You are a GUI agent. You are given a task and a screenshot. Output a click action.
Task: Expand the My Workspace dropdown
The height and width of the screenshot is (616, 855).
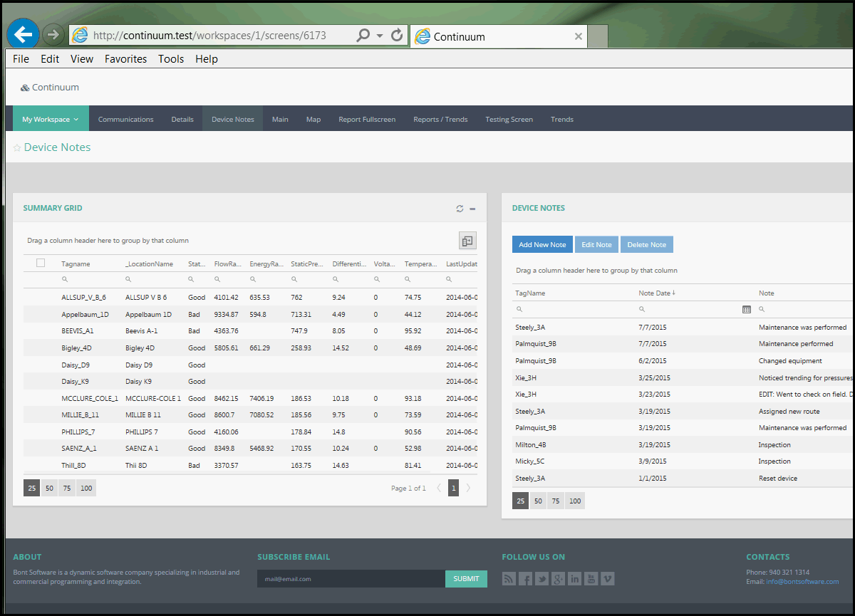click(51, 119)
